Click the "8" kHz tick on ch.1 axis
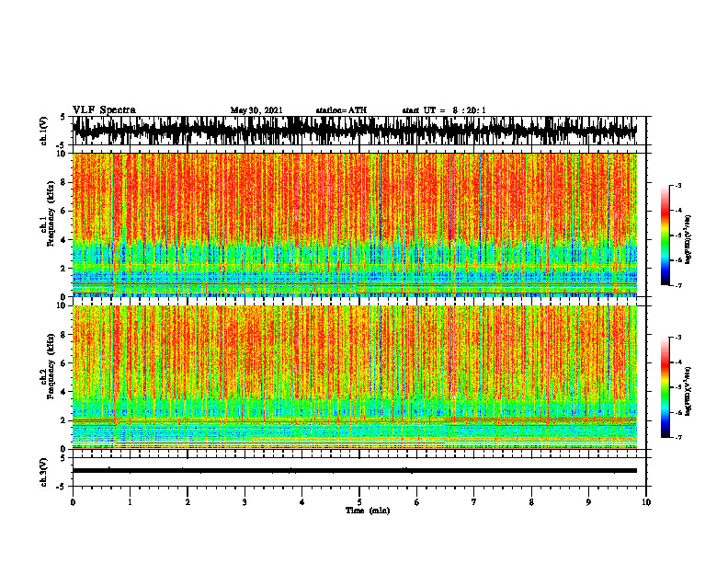Viewport: 728px width, 563px height. coord(64,182)
